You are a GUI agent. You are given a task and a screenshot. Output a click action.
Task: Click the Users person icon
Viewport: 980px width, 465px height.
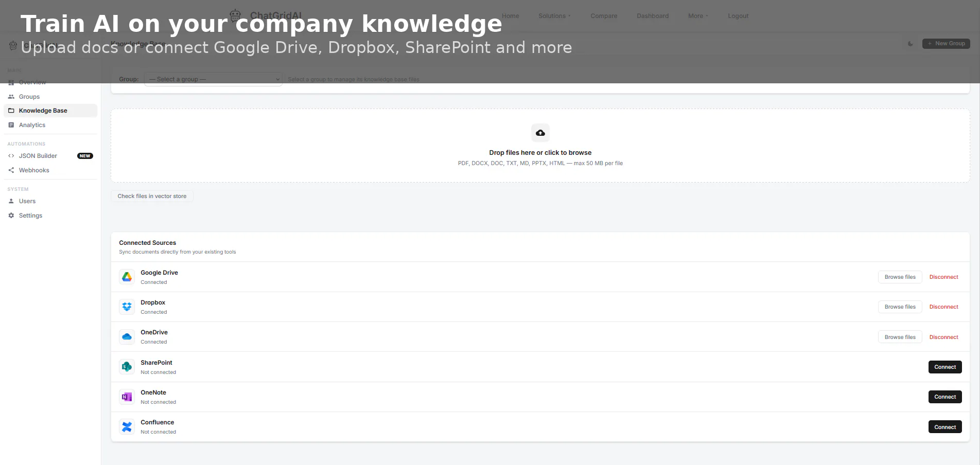pos(11,201)
